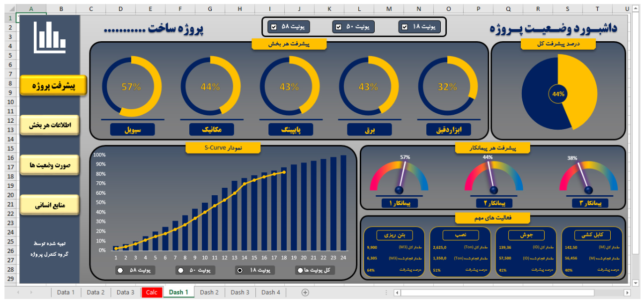The height and width of the screenshot is (303, 644).
Task: Open the منابع انسانی sidebar button
Action: click(50, 205)
